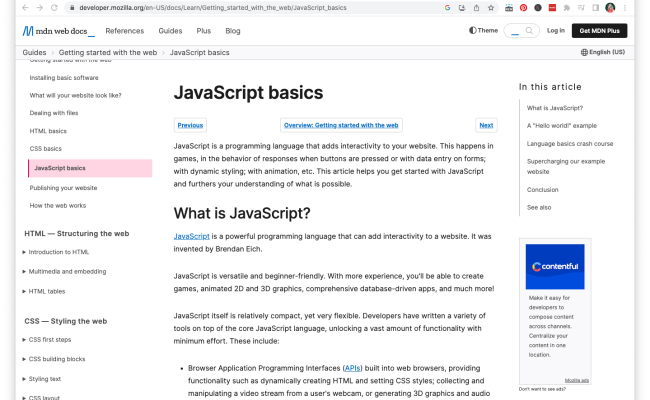Image resolution: width=650 pixels, height=400 pixels.
Task: Open Overview: Getting started with the web
Action: click(341, 125)
